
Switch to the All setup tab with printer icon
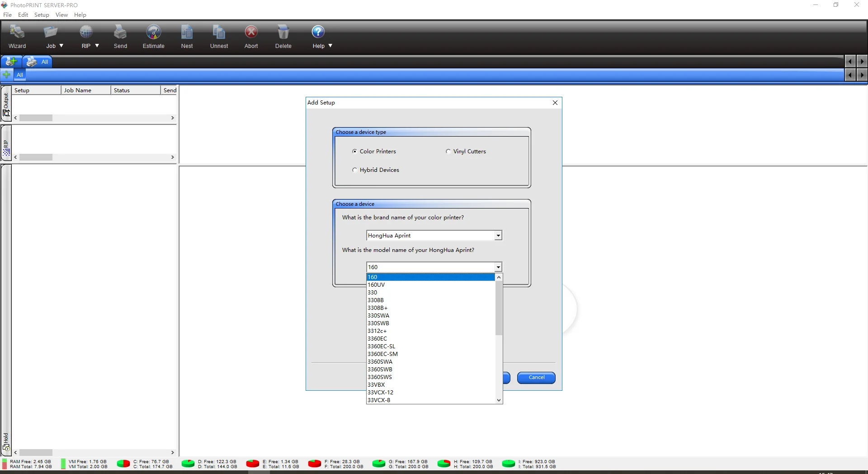point(38,62)
